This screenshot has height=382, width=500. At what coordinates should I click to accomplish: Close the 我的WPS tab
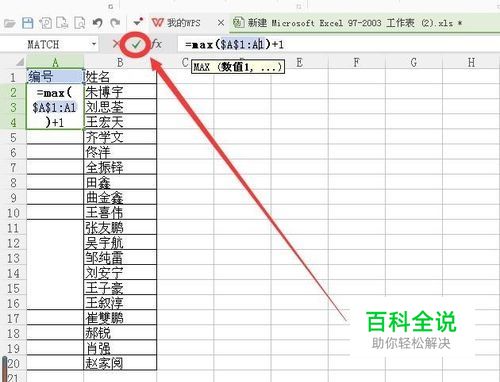click(221, 23)
